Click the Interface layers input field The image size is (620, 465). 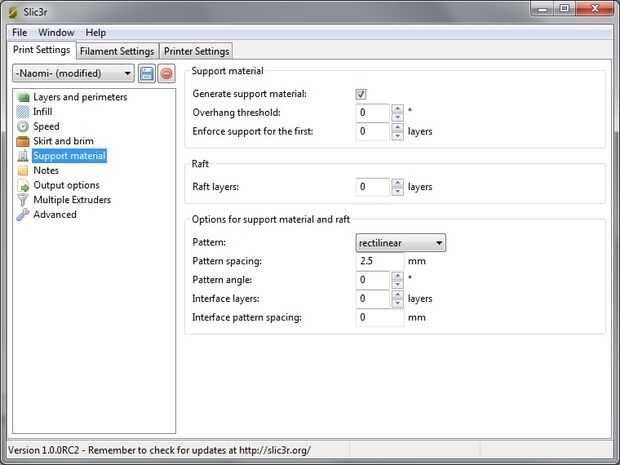pyautogui.click(x=373, y=299)
